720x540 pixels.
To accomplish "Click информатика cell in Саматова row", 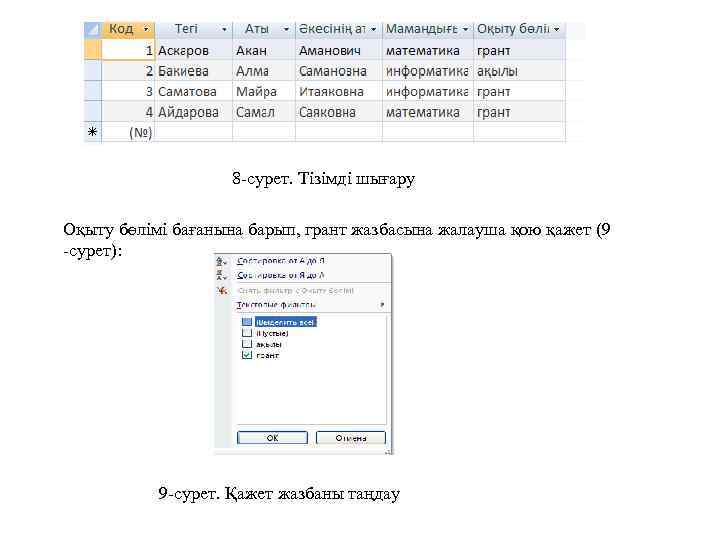I will pos(428,91).
